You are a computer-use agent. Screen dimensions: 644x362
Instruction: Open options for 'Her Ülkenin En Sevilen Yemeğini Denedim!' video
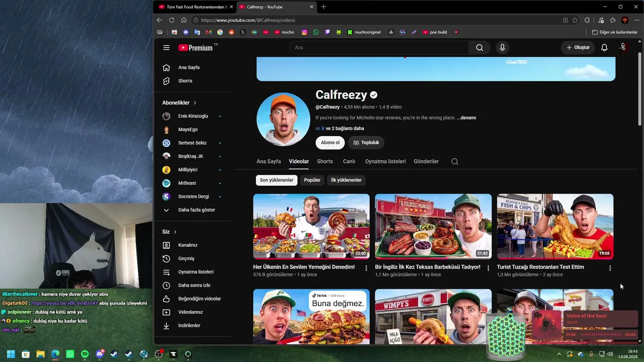click(366, 268)
